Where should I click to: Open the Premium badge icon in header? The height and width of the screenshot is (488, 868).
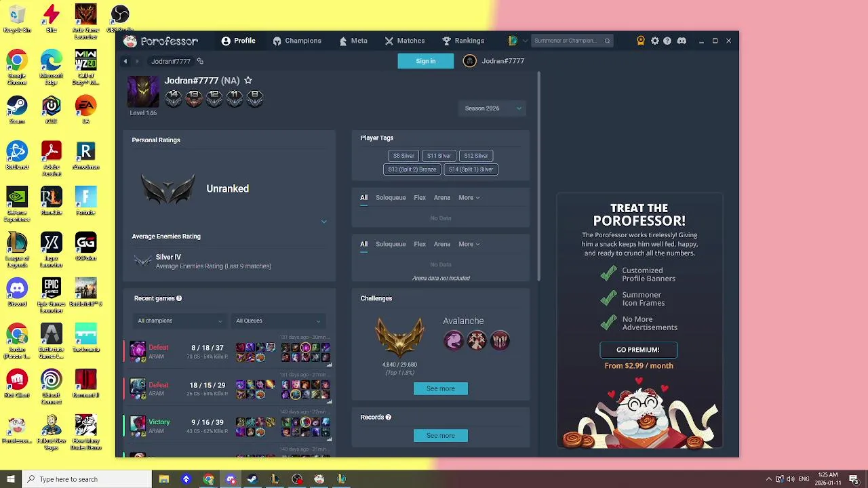point(641,41)
